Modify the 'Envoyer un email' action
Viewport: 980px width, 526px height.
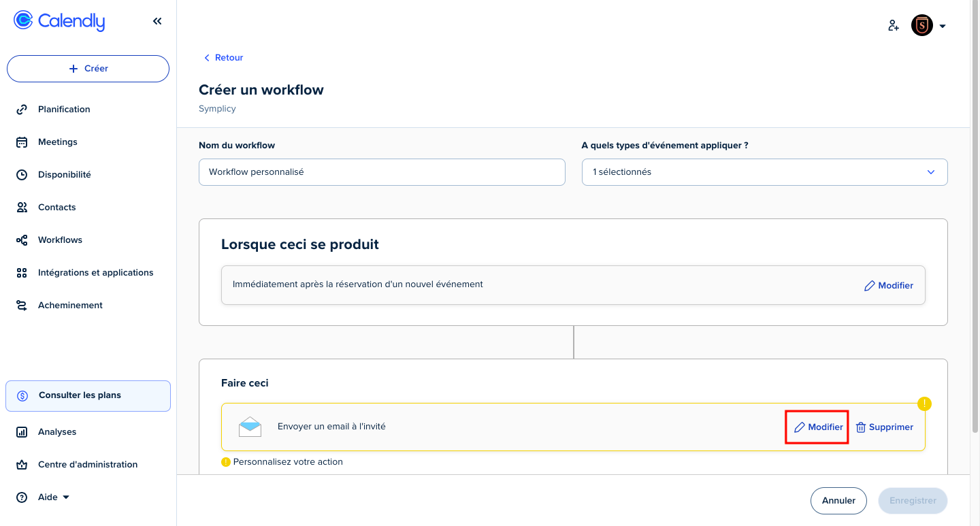[818, 427]
